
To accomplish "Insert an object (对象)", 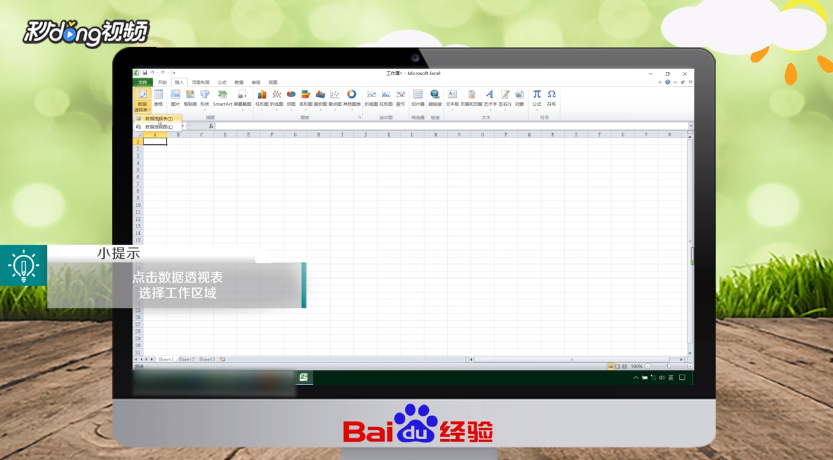I will tap(520, 98).
